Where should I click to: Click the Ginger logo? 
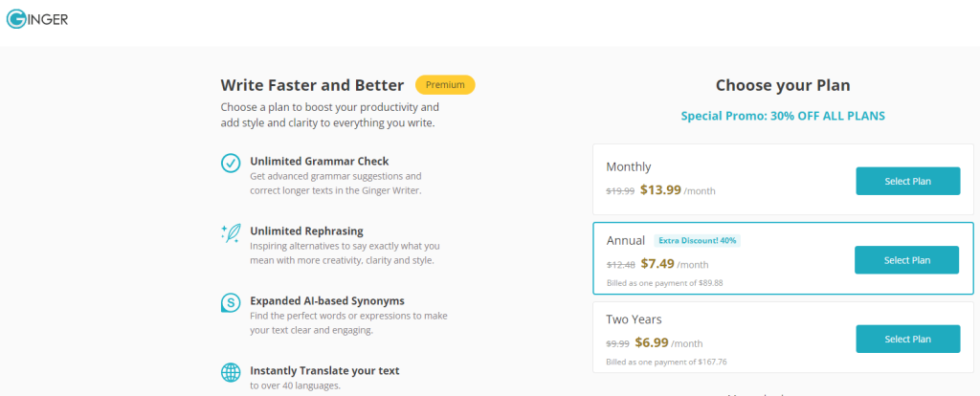point(37,19)
